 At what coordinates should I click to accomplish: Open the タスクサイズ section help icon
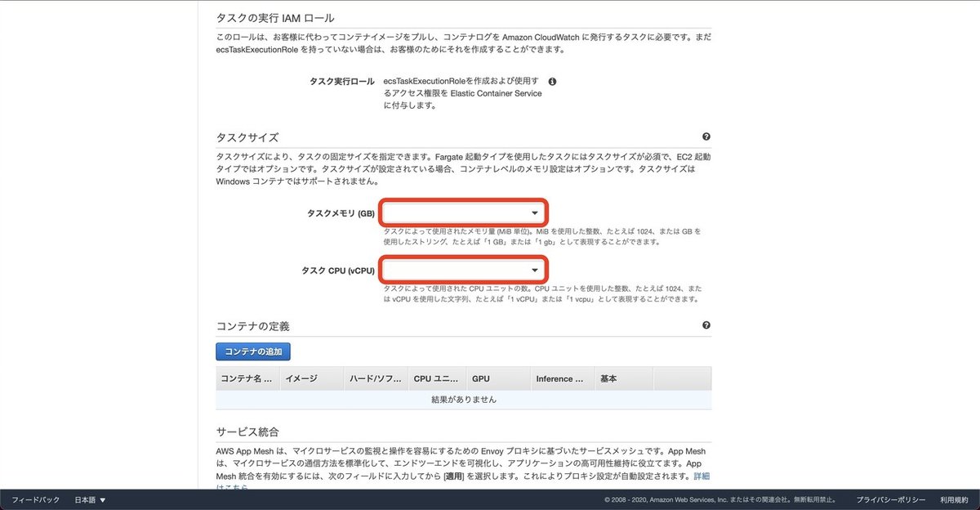coord(706,136)
